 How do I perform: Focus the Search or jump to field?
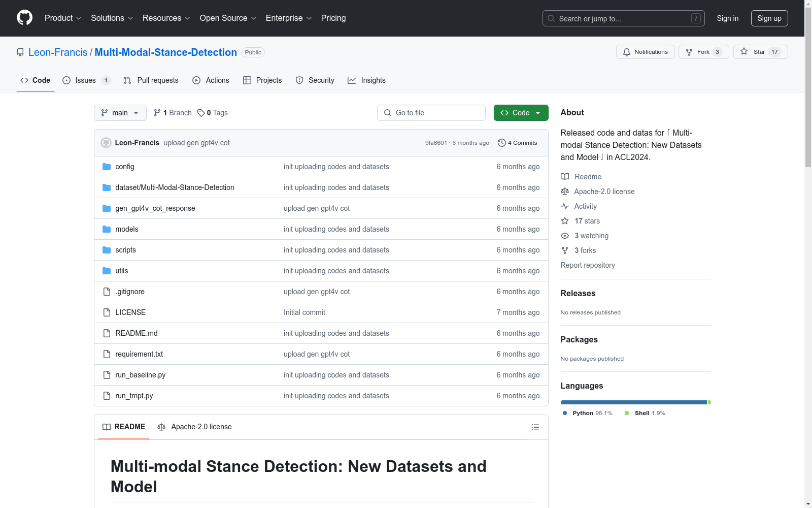pos(624,18)
